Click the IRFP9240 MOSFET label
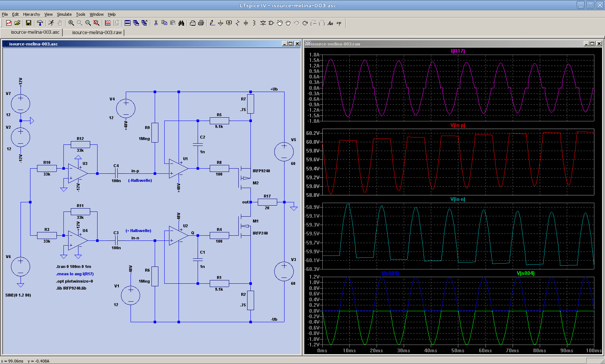This screenshot has width=605, height=364. pyautogui.click(x=261, y=171)
